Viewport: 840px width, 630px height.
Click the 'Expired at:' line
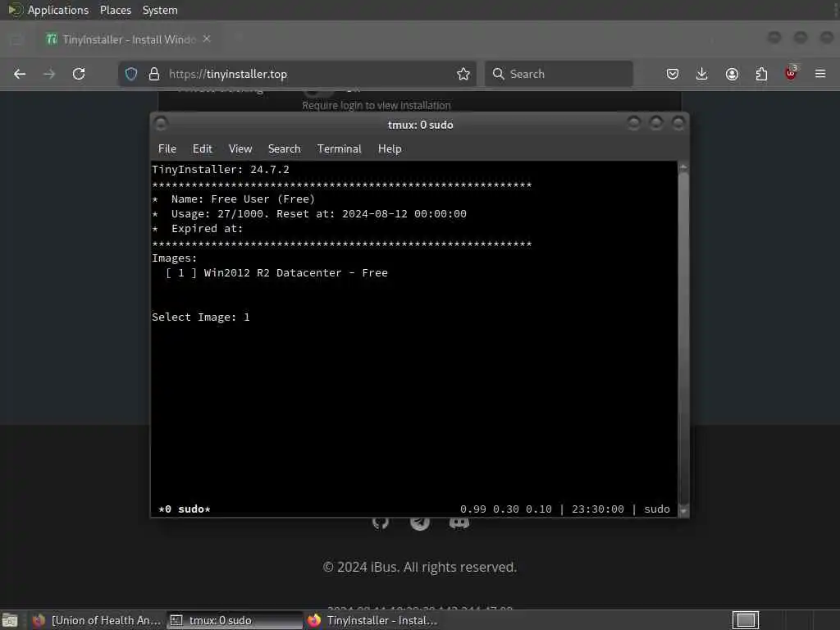(x=207, y=229)
